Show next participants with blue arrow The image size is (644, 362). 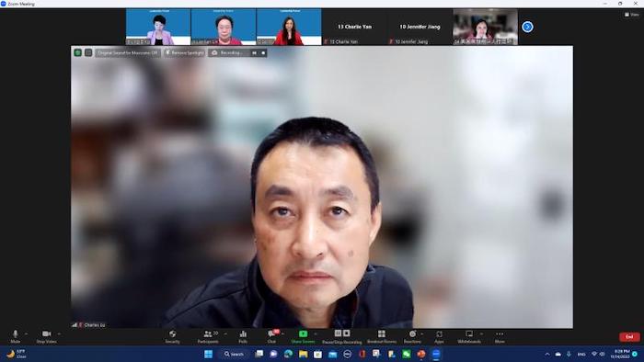pyautogui.click(x=527, y=27)
